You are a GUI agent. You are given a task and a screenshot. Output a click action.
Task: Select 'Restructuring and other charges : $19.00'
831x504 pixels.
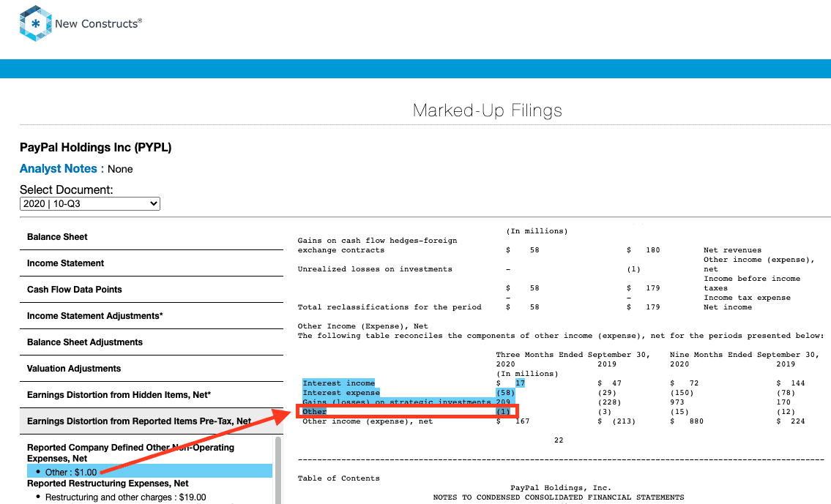pyautogui.click(x=126, y=497)
